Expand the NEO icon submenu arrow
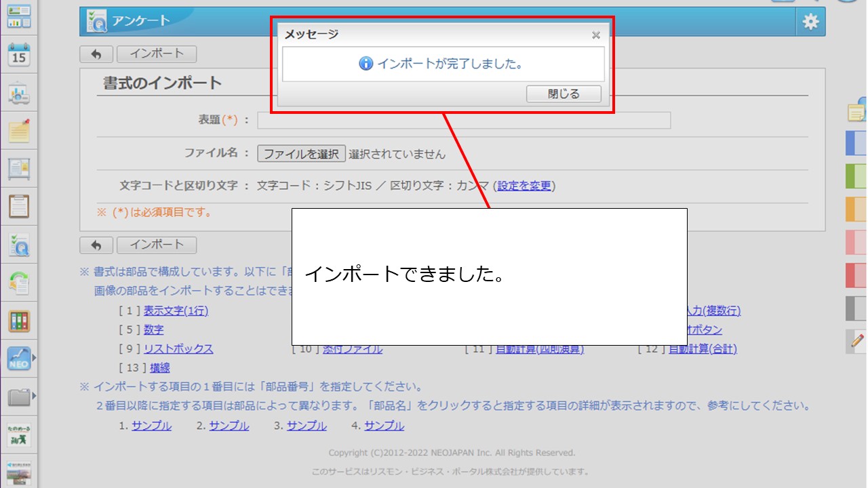868x488 pixels. coord(34,357)
